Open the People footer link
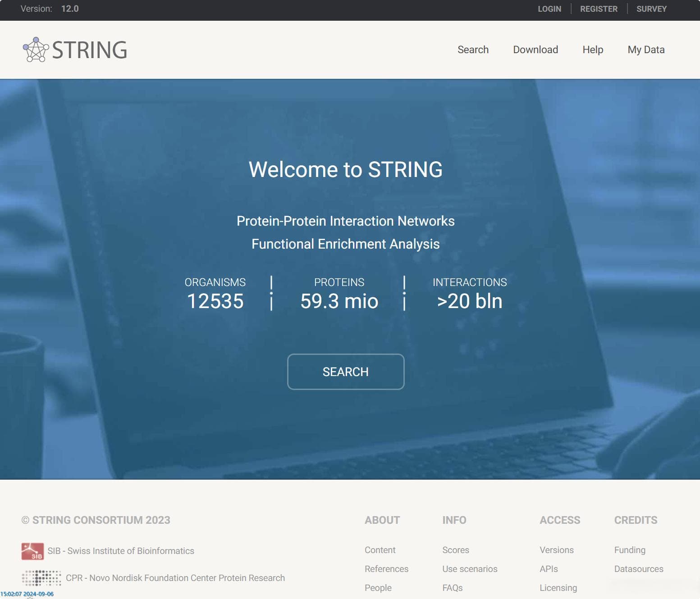700x599 pixels. (378, 588)
